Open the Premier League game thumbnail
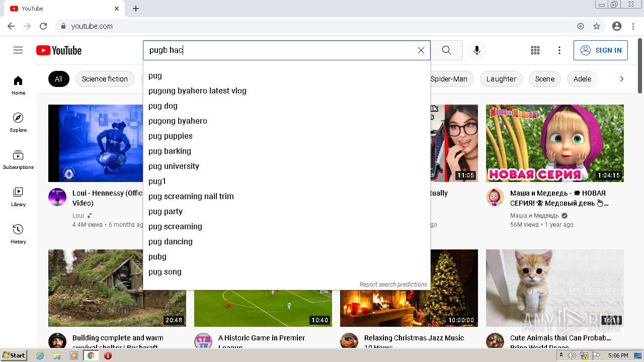Image resolution: width=644 pixels, height=362 pixels. click(263, 308)
